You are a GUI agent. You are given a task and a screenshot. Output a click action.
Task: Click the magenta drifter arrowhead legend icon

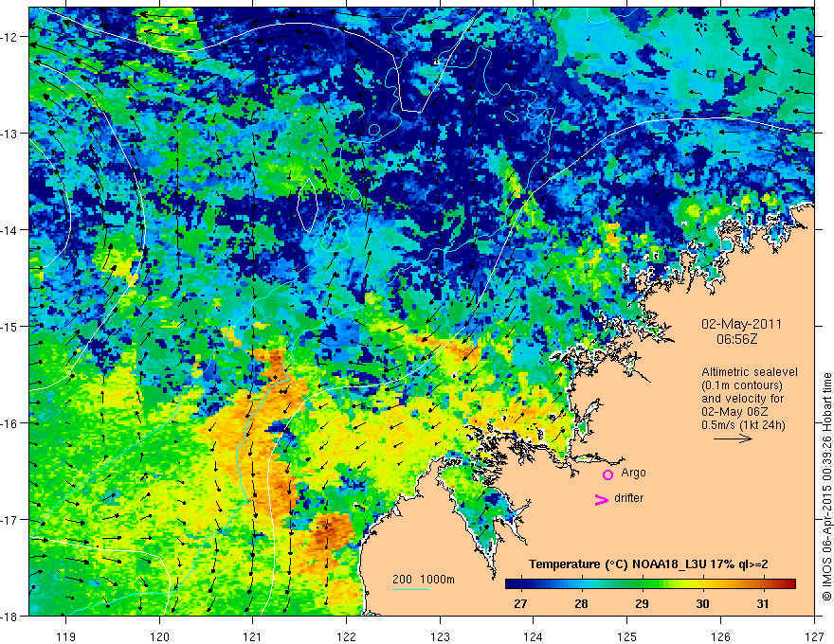(601, 499)
